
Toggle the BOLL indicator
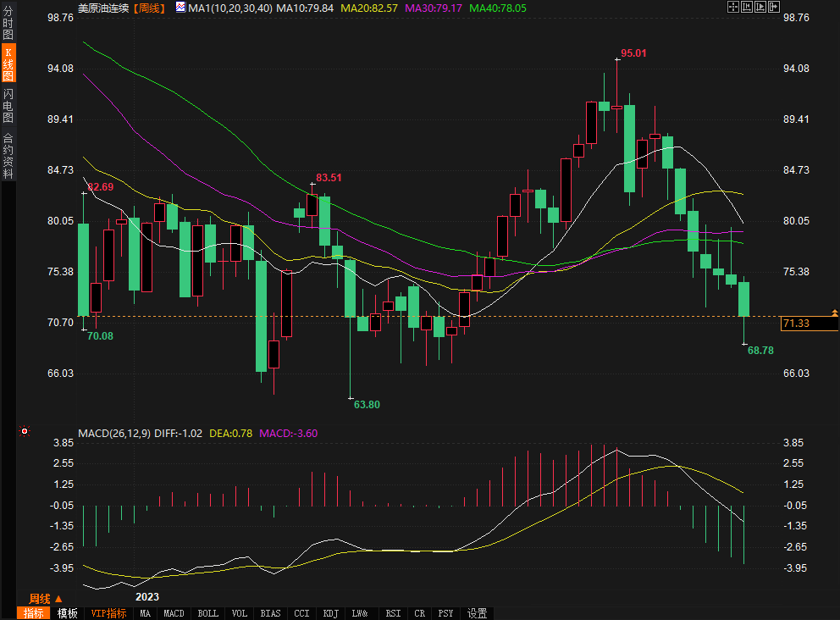coord(207,613)
